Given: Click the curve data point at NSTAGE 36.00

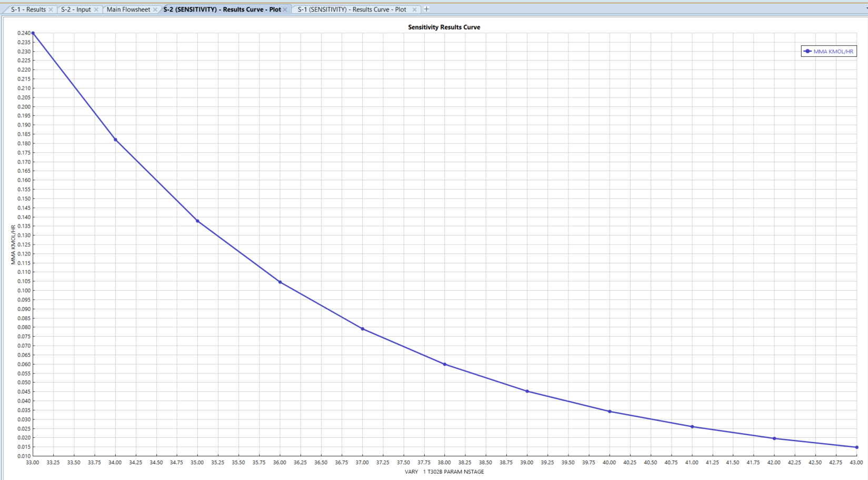Looking at the screenshot, I should point(280,282).
